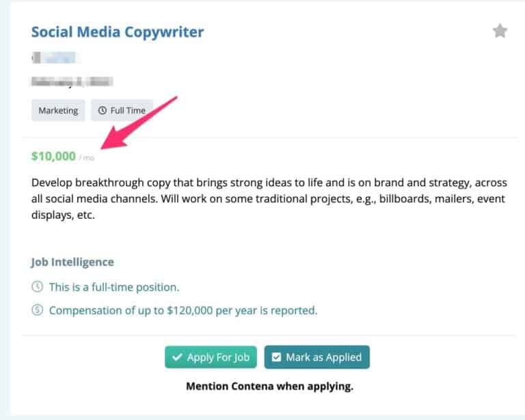Click the $10,000 salary amount
This screenshot has height=420, width=525.
(53, 156)
